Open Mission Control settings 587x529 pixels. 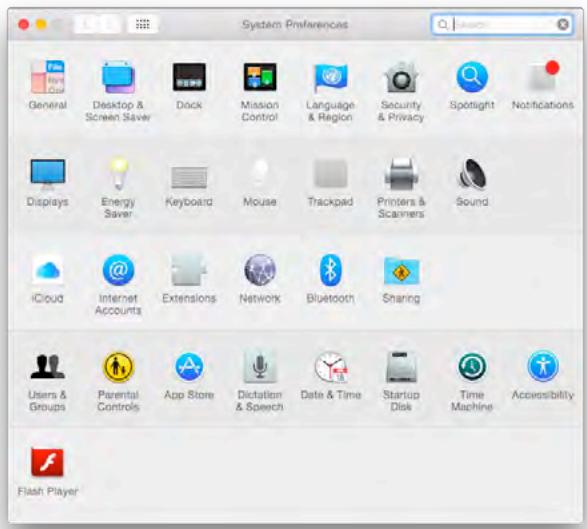260,77
